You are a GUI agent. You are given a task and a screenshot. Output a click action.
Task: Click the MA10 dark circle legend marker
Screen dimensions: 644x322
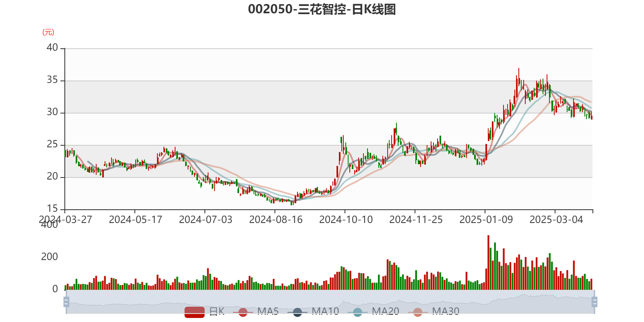(297, 312)
